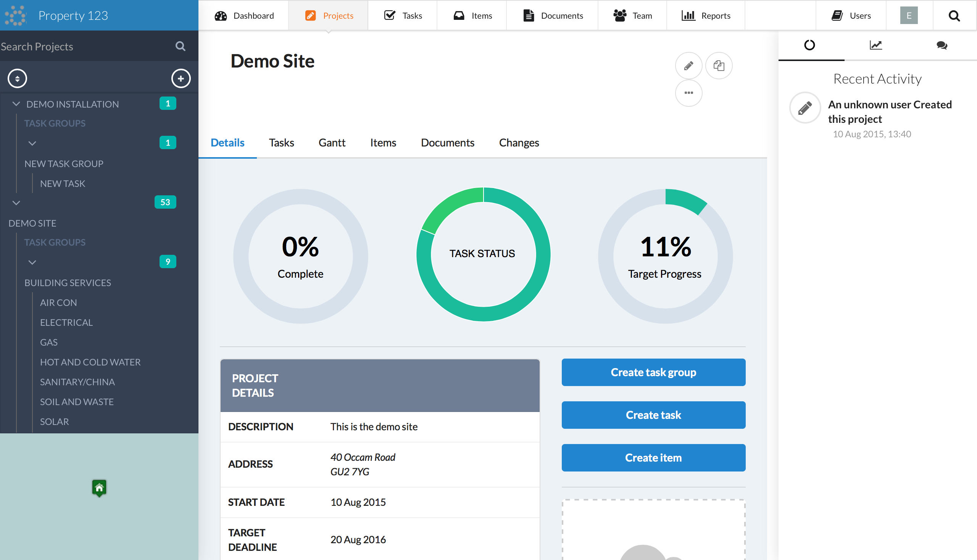The image size is (977, 560).
Task: Open the Dashboard menu item
Action: tap(243, 15)
